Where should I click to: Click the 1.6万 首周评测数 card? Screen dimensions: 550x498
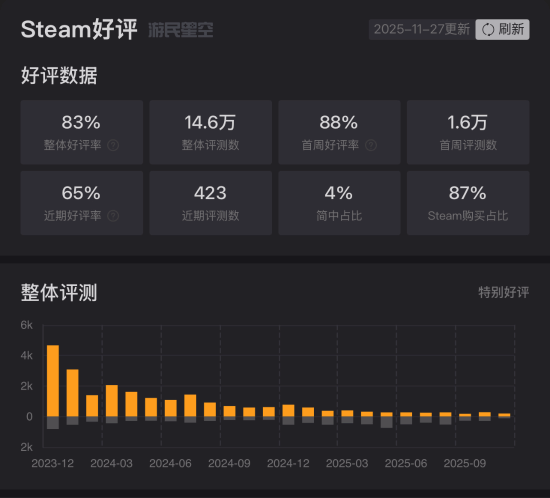coord(468,132)
